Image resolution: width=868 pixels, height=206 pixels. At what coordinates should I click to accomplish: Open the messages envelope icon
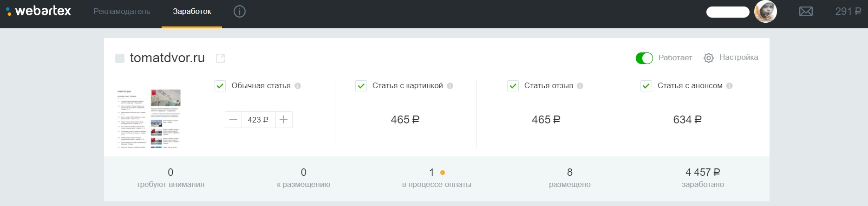pyautogui.click(x=806, y=12)
